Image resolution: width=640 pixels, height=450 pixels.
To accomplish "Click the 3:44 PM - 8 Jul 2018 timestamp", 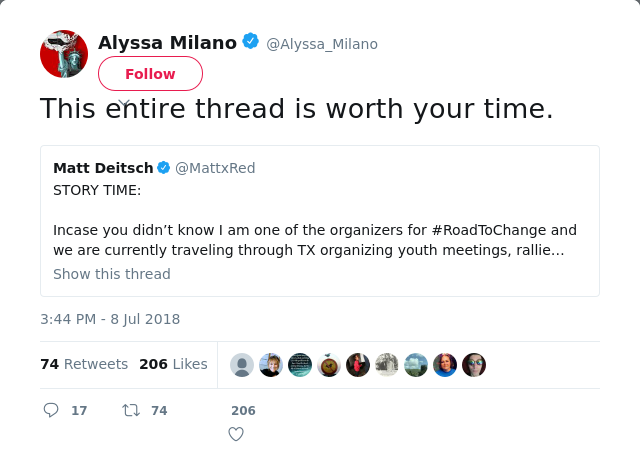I will pos(110,319).
